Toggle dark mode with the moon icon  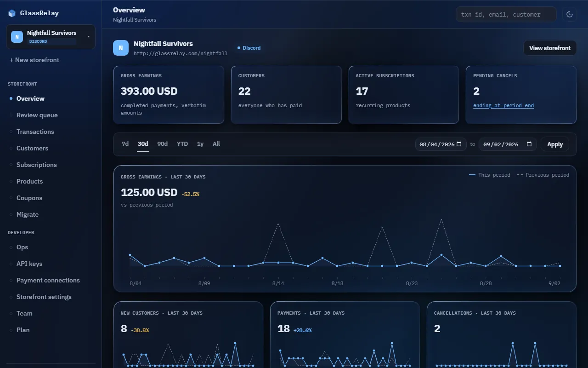(x=570, y=14)
